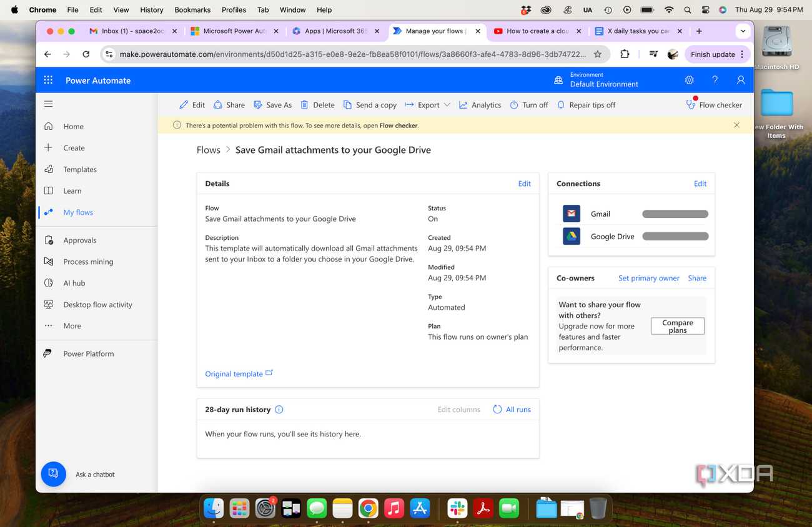Open Chrome extensions puzzle icon
This screenshot has height=527, width=812.
click(x=625, y=54)
